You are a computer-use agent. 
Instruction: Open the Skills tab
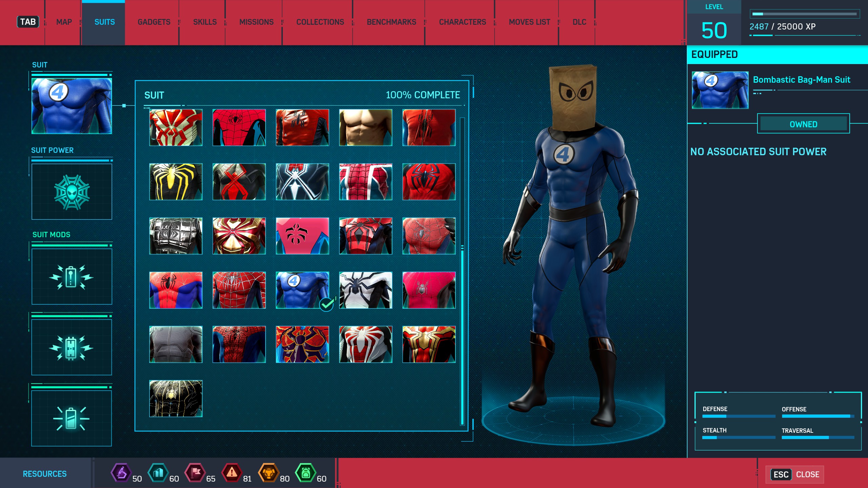205,22
